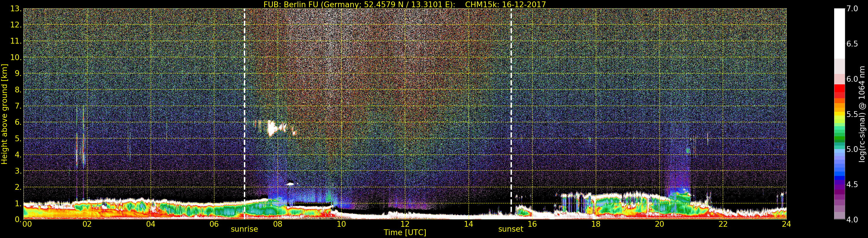Click the '5.5' colorbar tick label
This screenshot has height=238, width=868.
click(x=852, y=114)
